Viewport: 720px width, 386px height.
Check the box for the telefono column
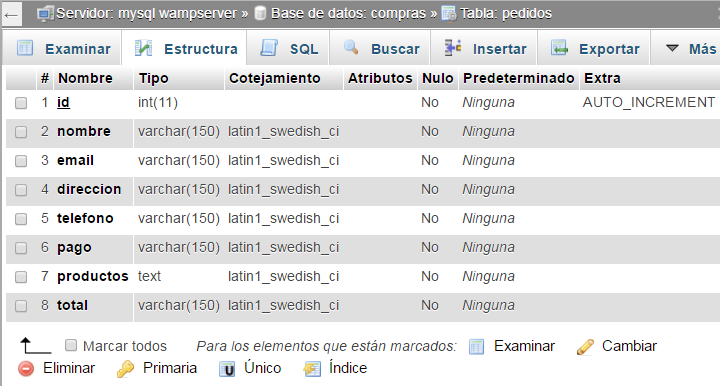21,219
